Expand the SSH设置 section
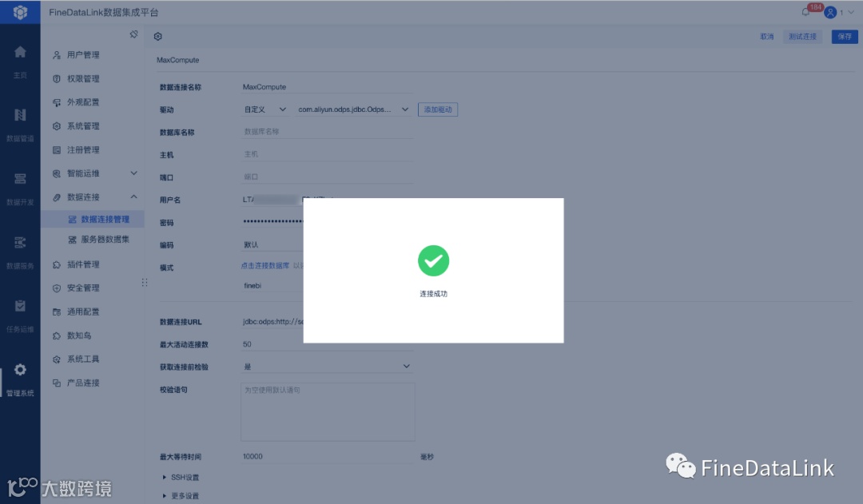863x504 pixels. pyautogui.click(x=181, y=478)
